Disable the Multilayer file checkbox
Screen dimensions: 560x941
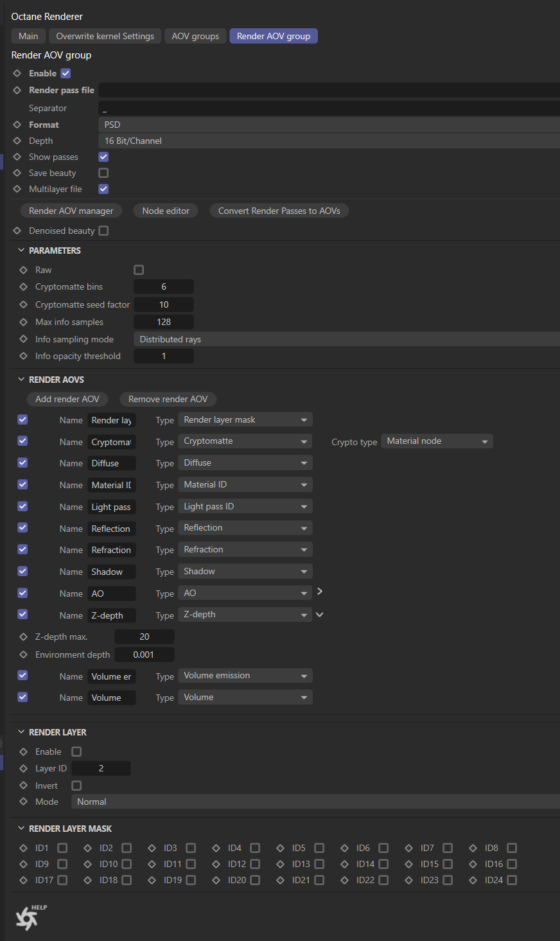coord(103,189)
